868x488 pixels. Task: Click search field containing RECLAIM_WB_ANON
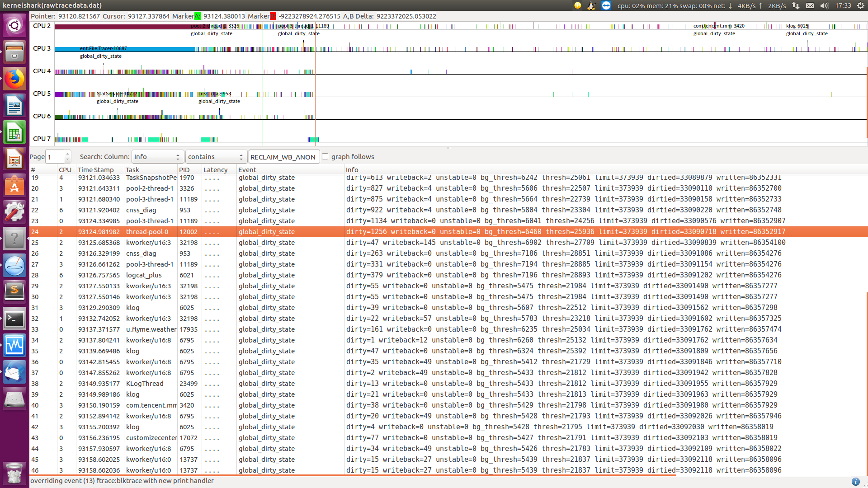283,157
